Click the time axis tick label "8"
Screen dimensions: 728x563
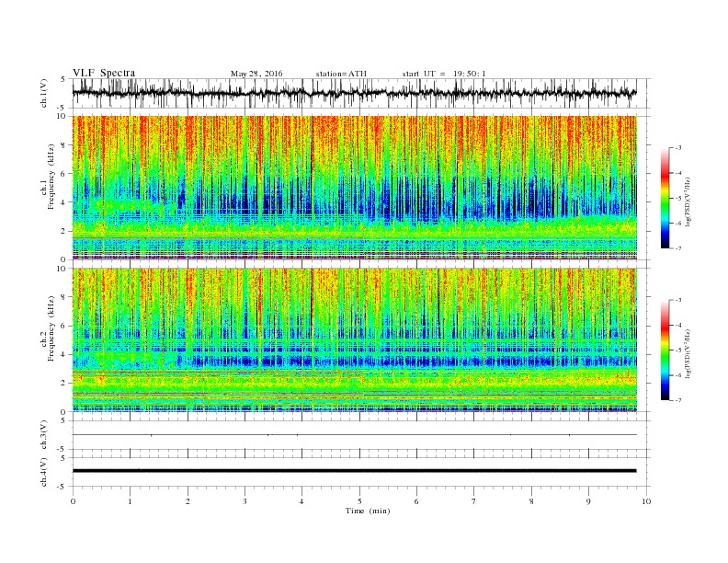(x=531, y=501)
